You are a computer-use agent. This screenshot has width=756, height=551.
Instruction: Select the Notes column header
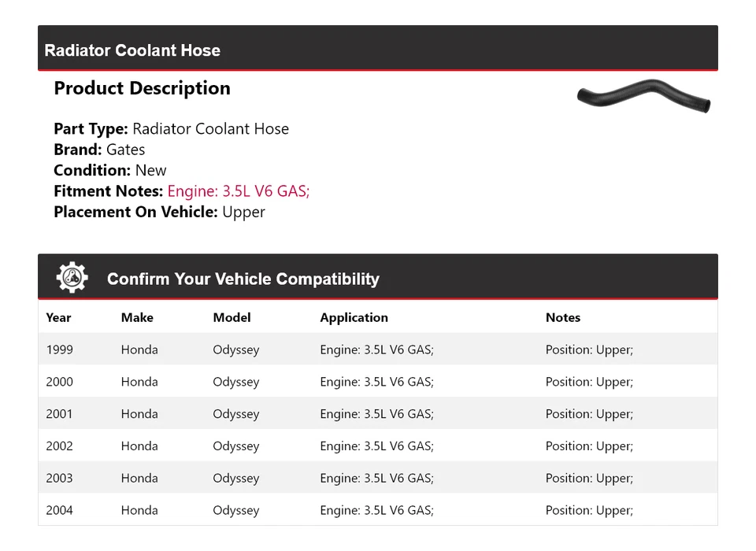pos(562,318)
